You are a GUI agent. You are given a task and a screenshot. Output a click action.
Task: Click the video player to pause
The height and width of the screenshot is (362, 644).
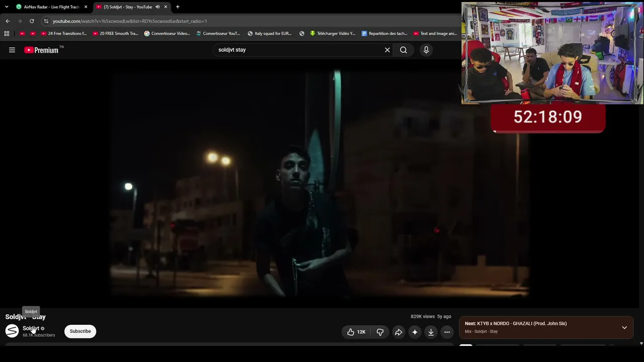pos(319,184)
